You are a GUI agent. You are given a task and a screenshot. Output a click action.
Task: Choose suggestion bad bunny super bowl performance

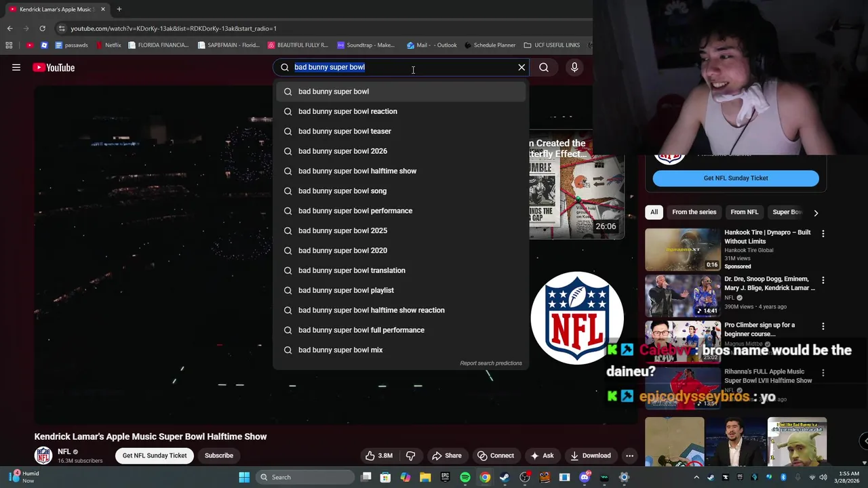point(400,211)
